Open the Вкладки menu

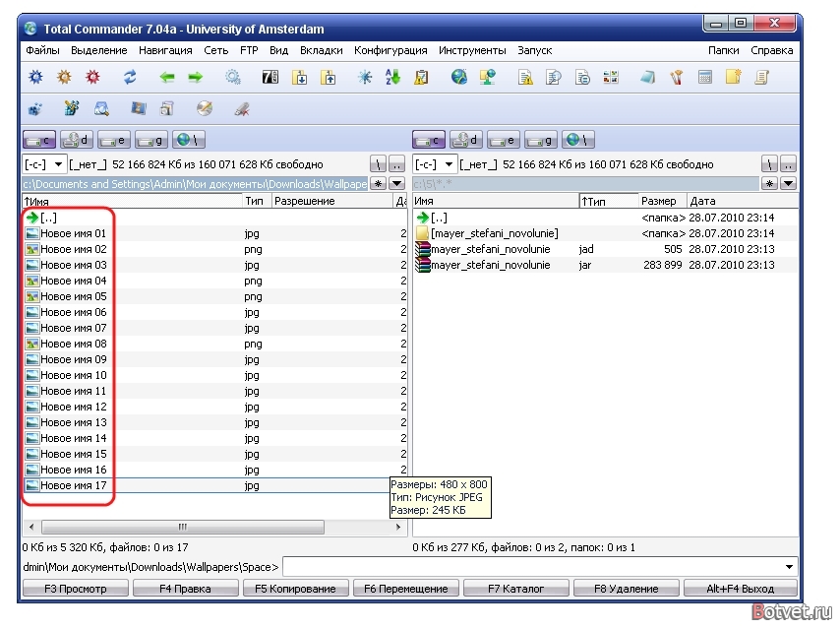coord(322,50)
